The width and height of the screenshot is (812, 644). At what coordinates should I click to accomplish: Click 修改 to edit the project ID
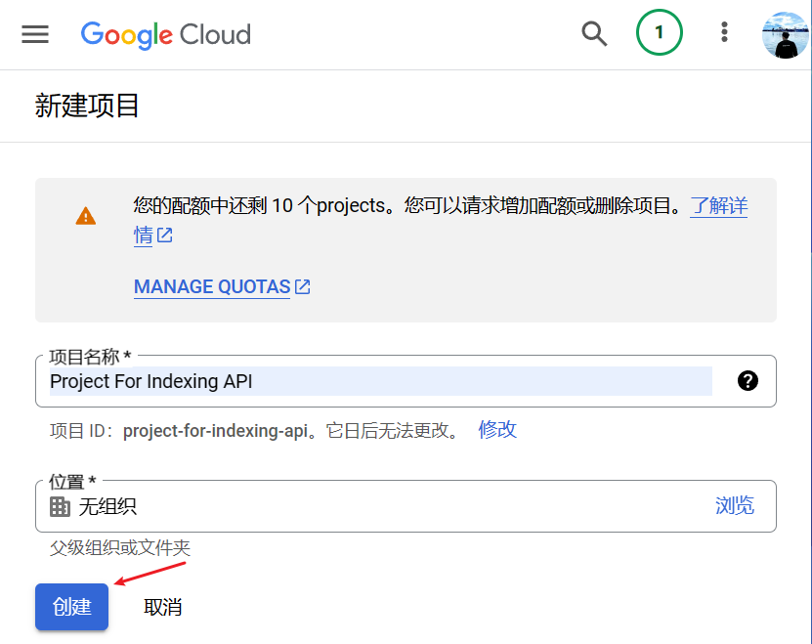(497, 430)
